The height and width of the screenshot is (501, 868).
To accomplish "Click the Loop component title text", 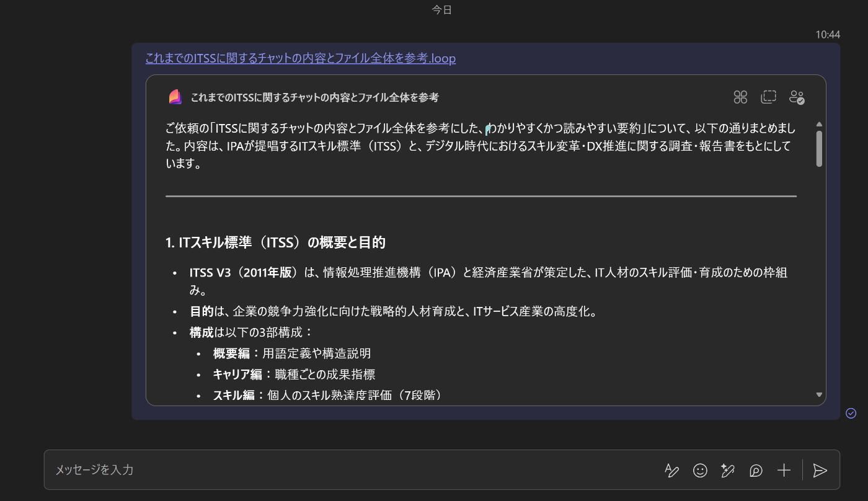I will pyautogui.click(x=315, y=97).
